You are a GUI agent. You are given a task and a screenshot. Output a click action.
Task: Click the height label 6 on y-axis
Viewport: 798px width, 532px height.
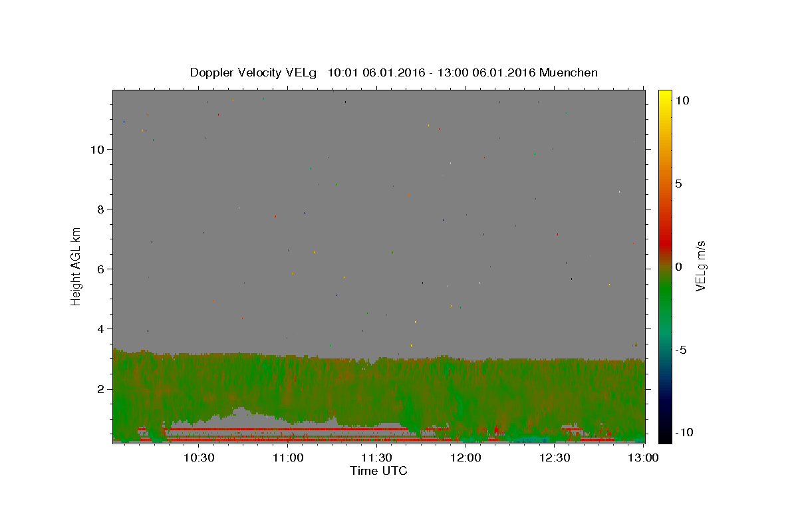100,269
